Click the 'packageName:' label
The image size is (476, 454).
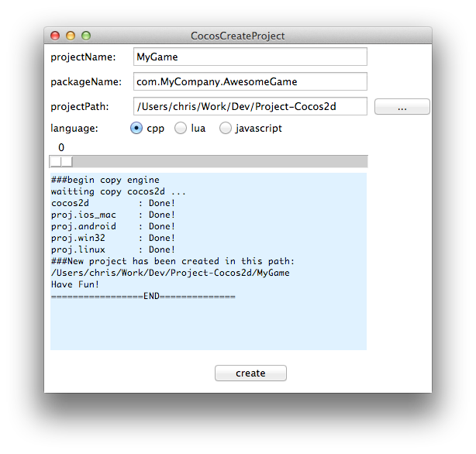86,82
